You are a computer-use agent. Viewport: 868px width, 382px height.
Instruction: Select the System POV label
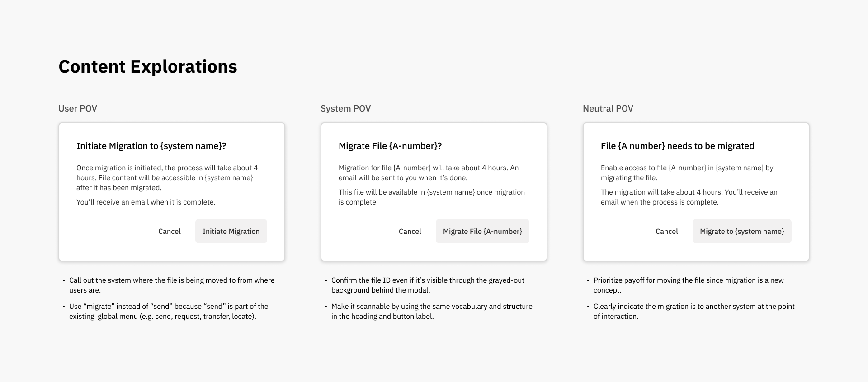coord(345,108)
